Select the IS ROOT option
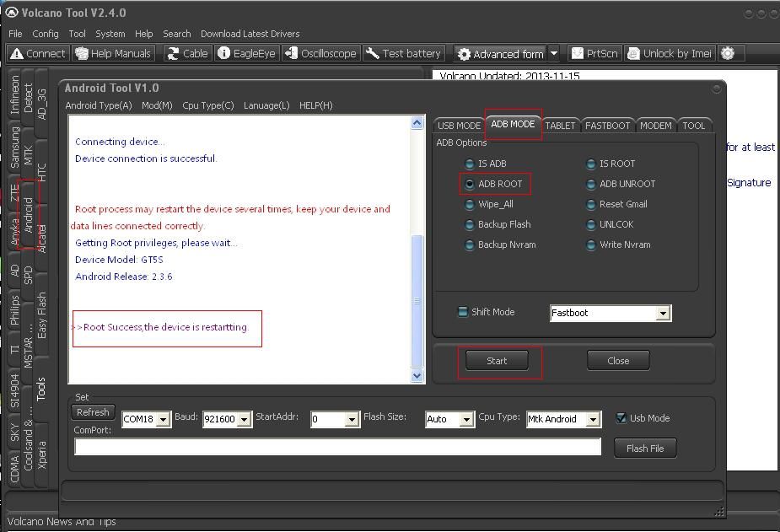Screen dimensions: 780x532 pos(611,164)
